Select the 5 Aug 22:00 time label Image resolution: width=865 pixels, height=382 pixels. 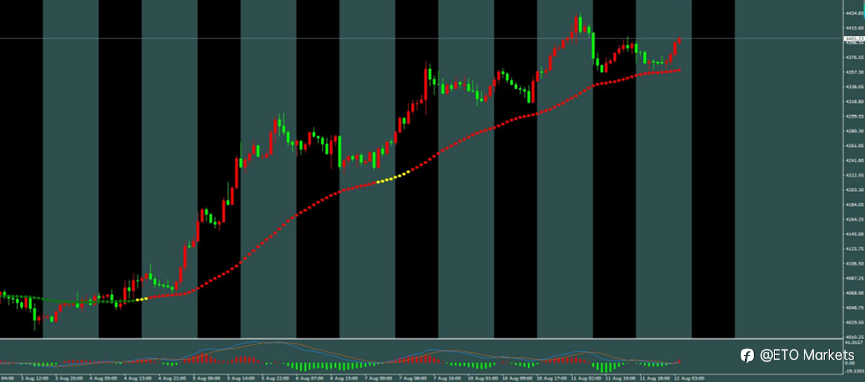[x=275, y=378]
